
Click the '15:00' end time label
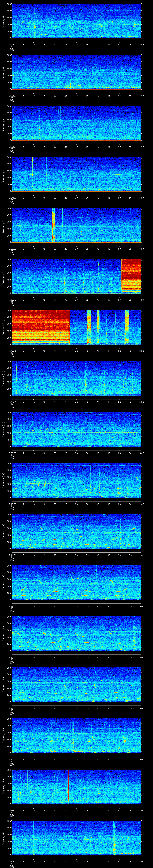pos(141,708)
